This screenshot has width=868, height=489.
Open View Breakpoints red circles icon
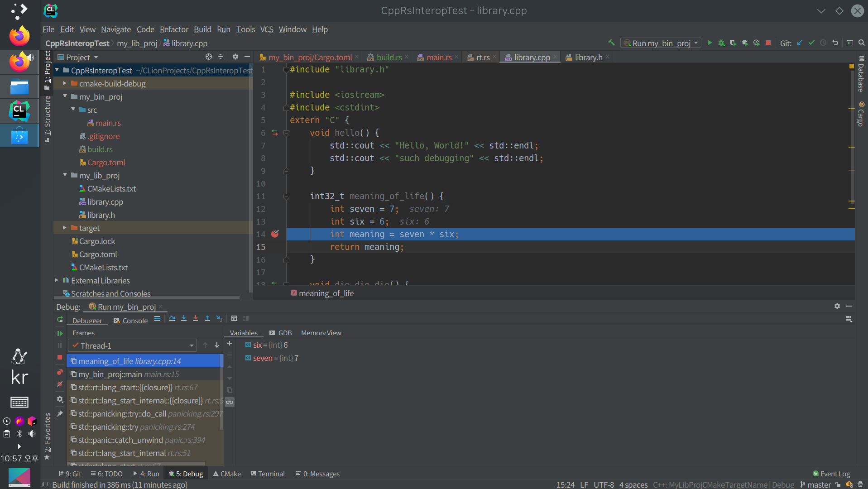tap(60, 372)
